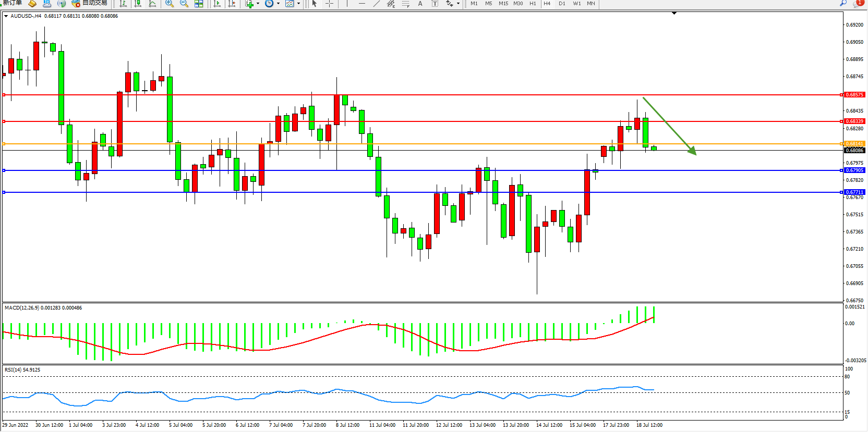868x432 pixels.
Task: Open the search magnifier icon
Action: 843,3
